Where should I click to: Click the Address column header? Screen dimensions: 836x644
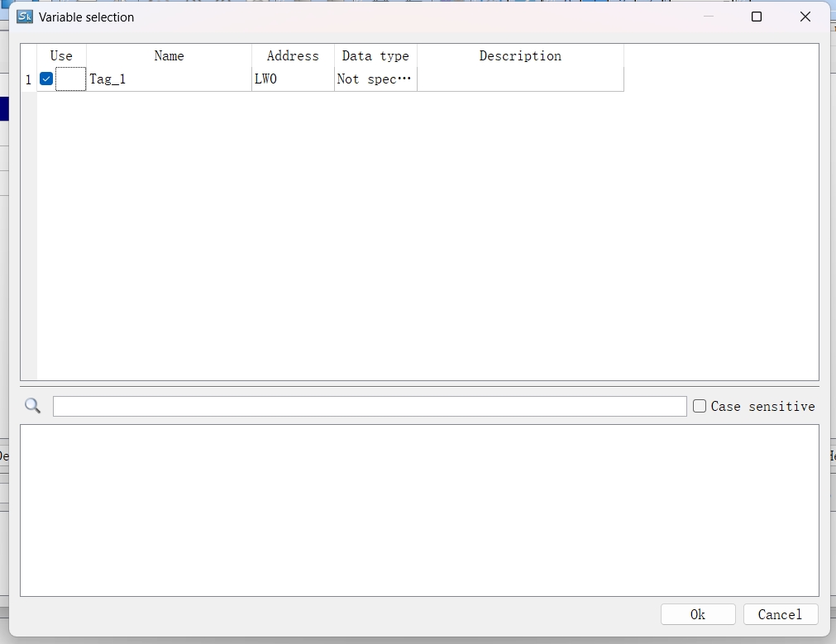tap(293, 55)
